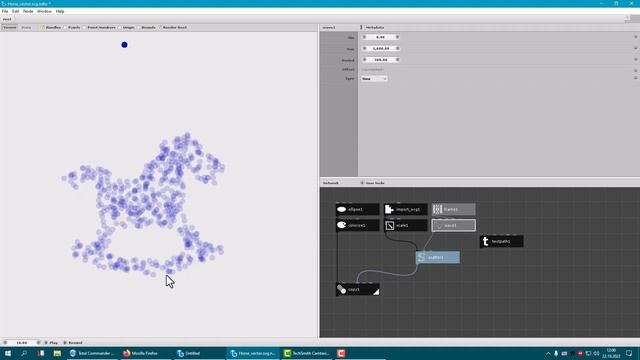
Task: Select the copy1 node
Action: click(358, 289)
